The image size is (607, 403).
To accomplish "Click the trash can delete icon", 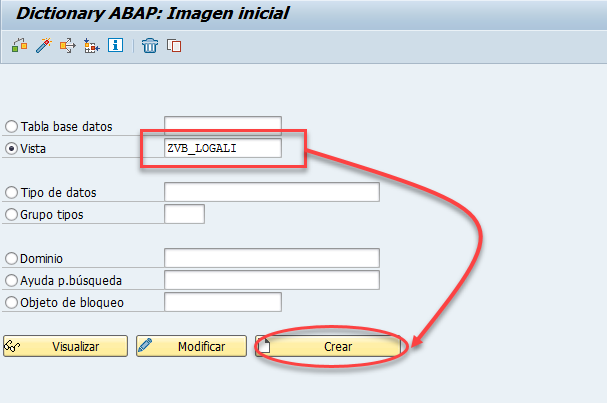I will [x=150, y=45].
